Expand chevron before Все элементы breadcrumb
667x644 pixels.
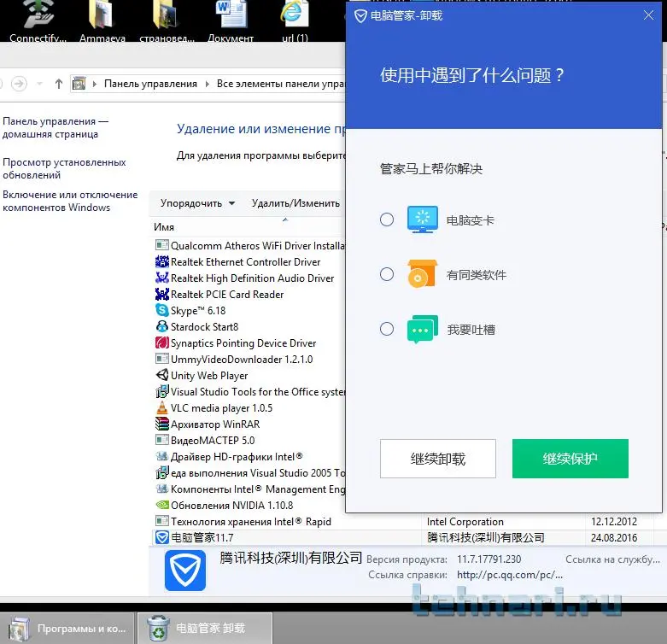208,84
